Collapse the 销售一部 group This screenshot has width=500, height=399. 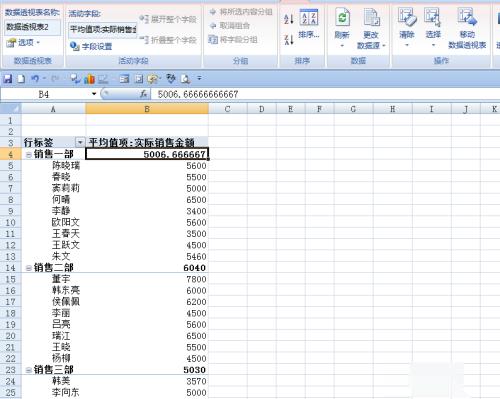[x=29, y=155]
